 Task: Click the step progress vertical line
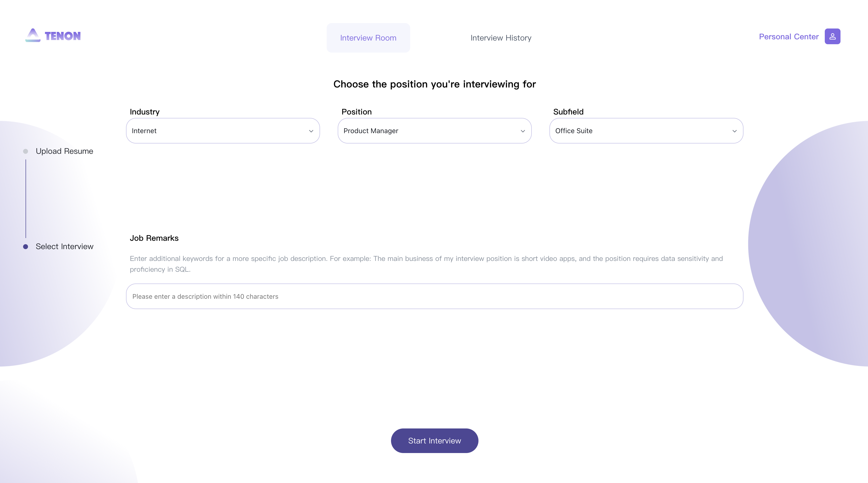pos(26,199)
